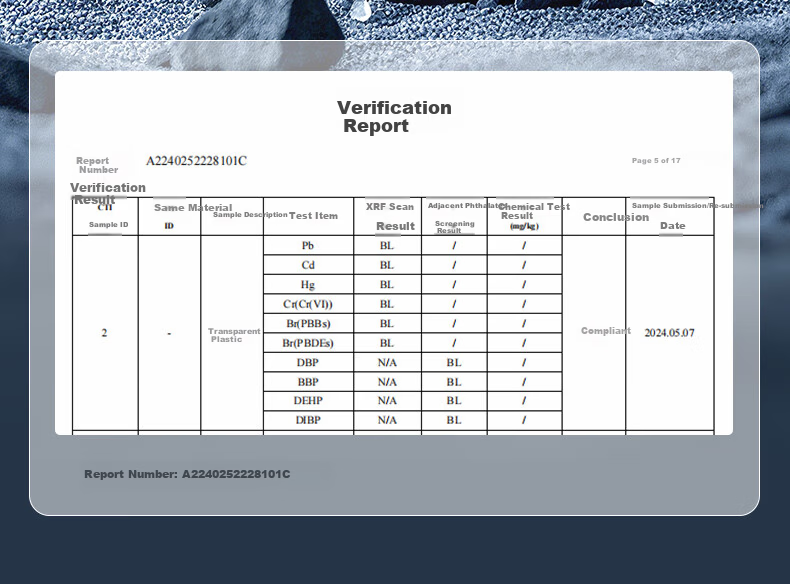
Task: Select the Br(PBDEs) test item cell
Action: pos(308,343)
